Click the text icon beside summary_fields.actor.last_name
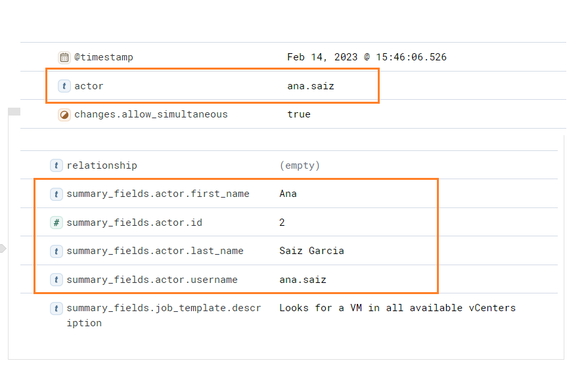588x365 pixels. 57,251
